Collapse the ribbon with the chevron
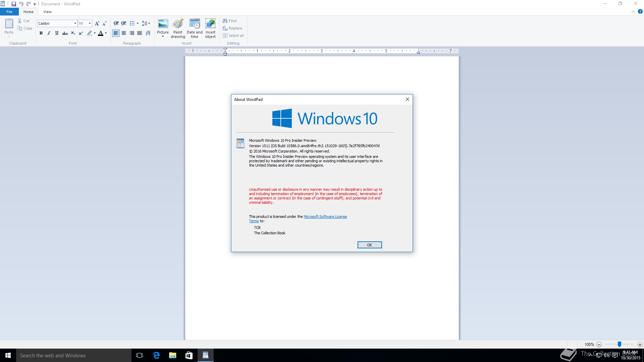644x362 pixels. pyautogui.click(x=633, y=11)
